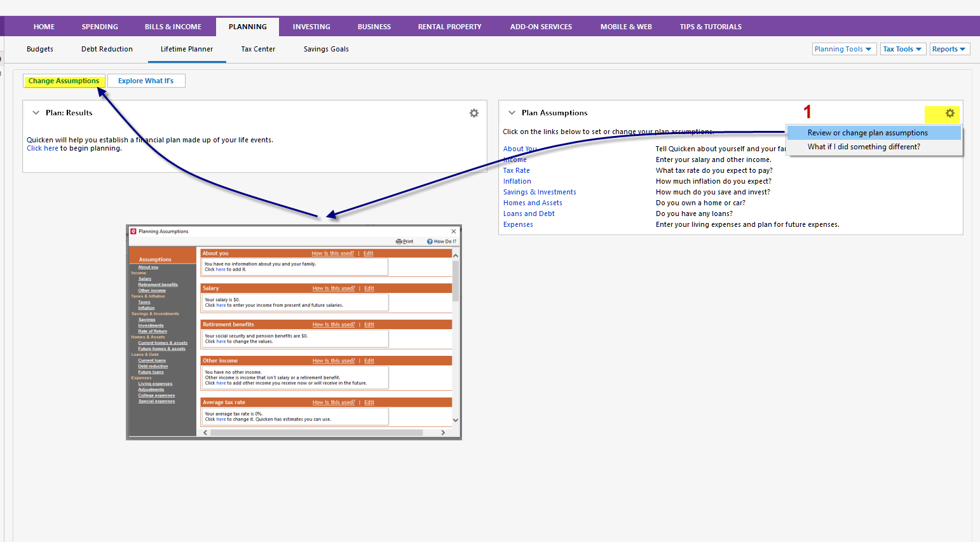
Task: Click the Plan Assumptions gear icon
Action: point(950,113)
